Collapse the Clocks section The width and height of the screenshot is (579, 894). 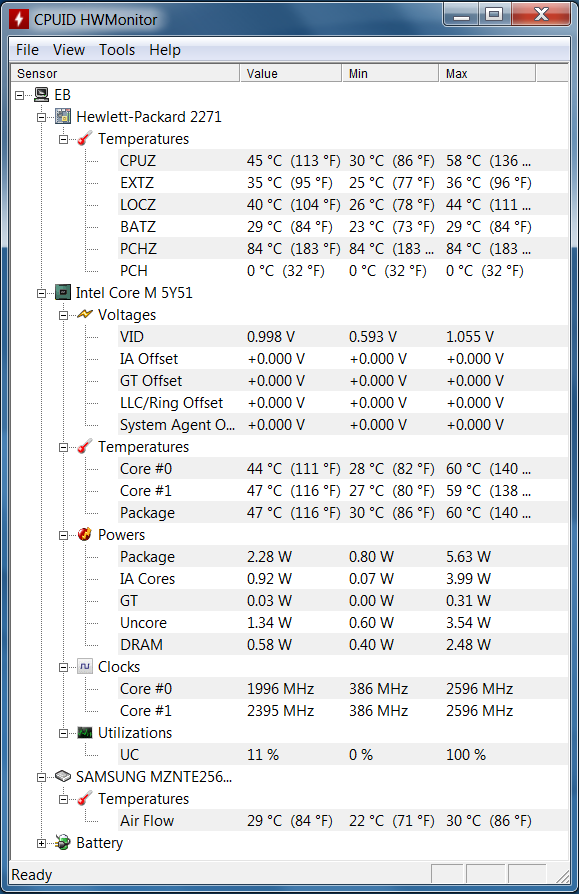pos(63,667)
